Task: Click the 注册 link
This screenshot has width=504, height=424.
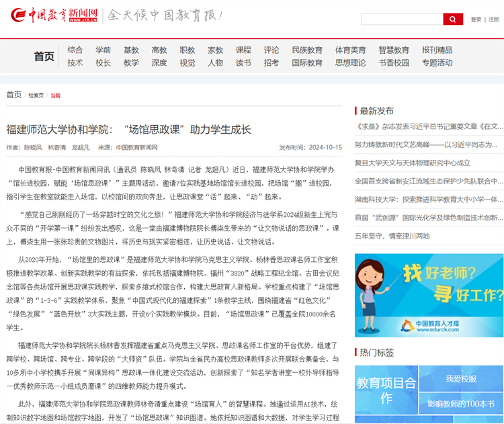Action: tap(493, 19)
